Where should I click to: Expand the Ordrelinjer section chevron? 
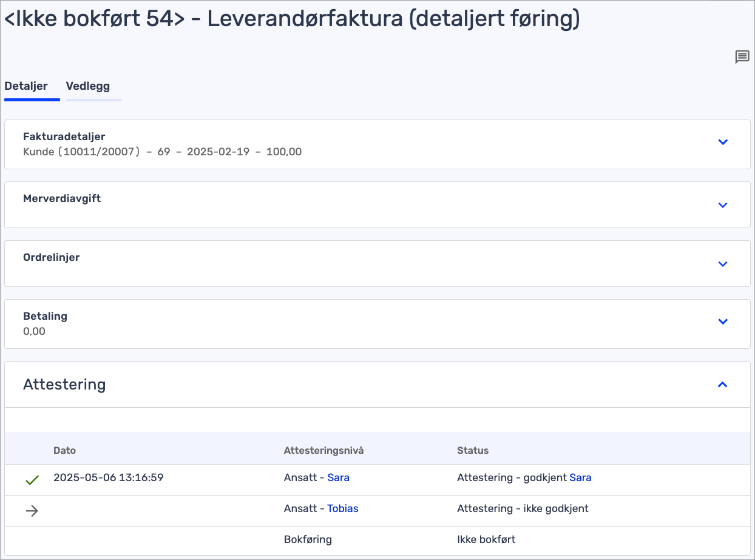(x=722, y=264)
